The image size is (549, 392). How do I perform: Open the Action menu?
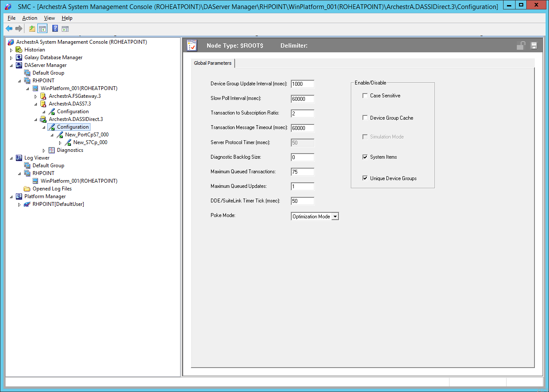tap(30, 18)
